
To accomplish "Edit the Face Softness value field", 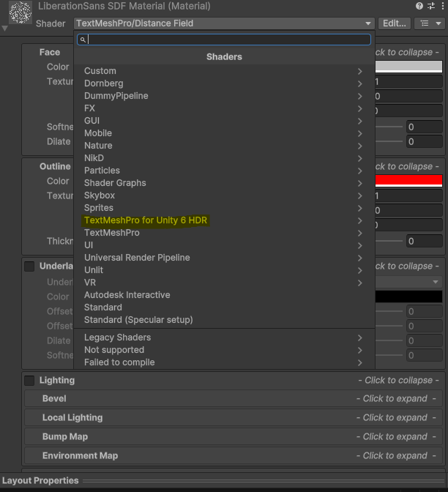I will click(x=425, y=127).
